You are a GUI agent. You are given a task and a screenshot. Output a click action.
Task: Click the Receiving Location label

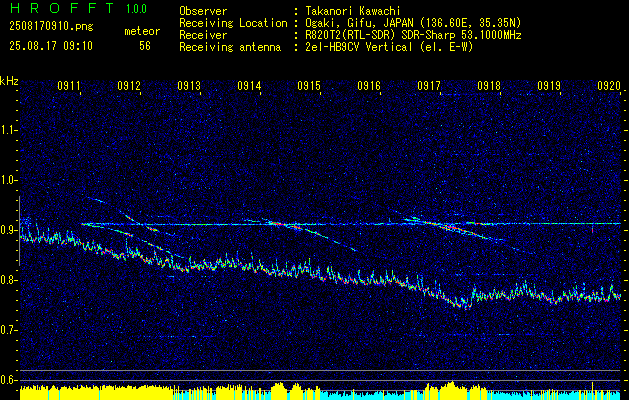233,23
